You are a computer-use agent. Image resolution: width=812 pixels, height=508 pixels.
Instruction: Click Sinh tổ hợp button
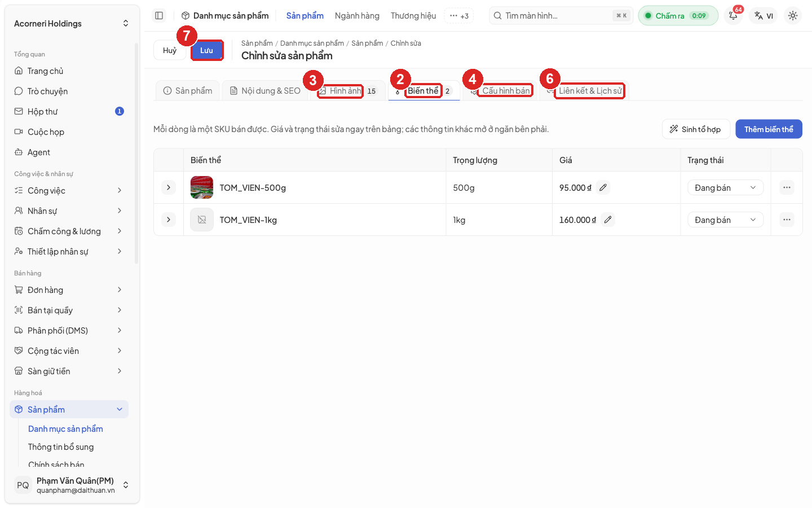click(x=696, y=129)
